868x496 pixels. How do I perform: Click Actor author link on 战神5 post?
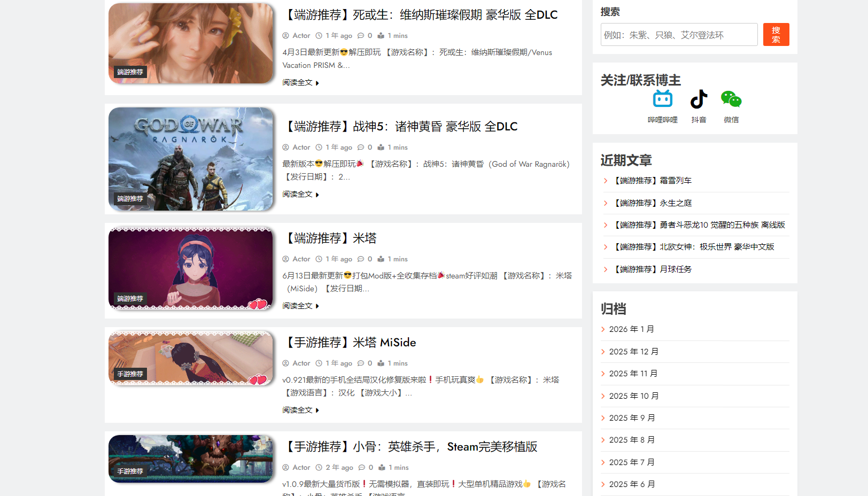tap(301, 148)
